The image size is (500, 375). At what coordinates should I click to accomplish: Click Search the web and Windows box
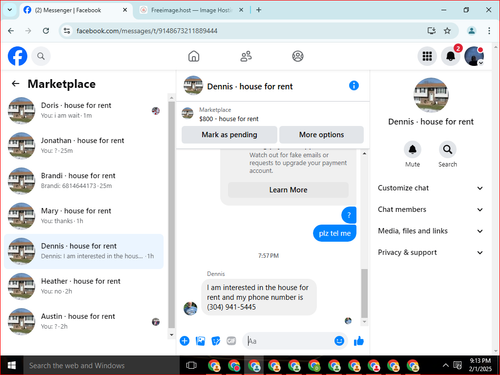(x=101, y=365)
